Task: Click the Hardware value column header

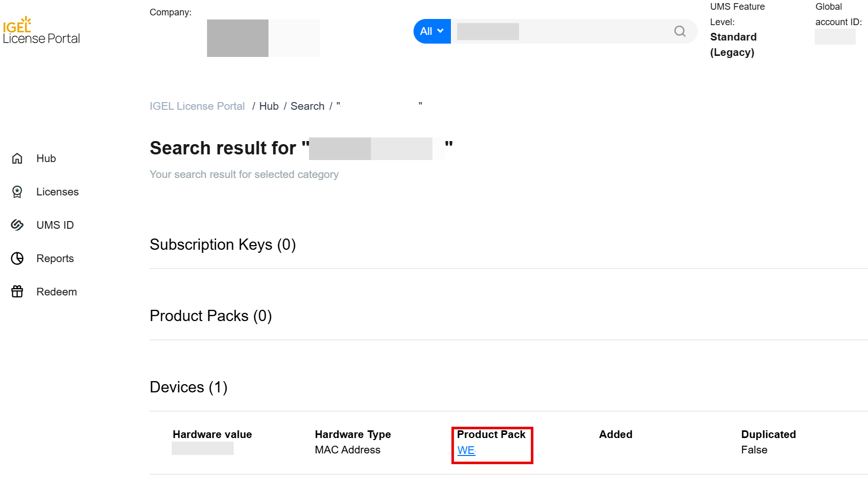Action: tap(212, 434)
